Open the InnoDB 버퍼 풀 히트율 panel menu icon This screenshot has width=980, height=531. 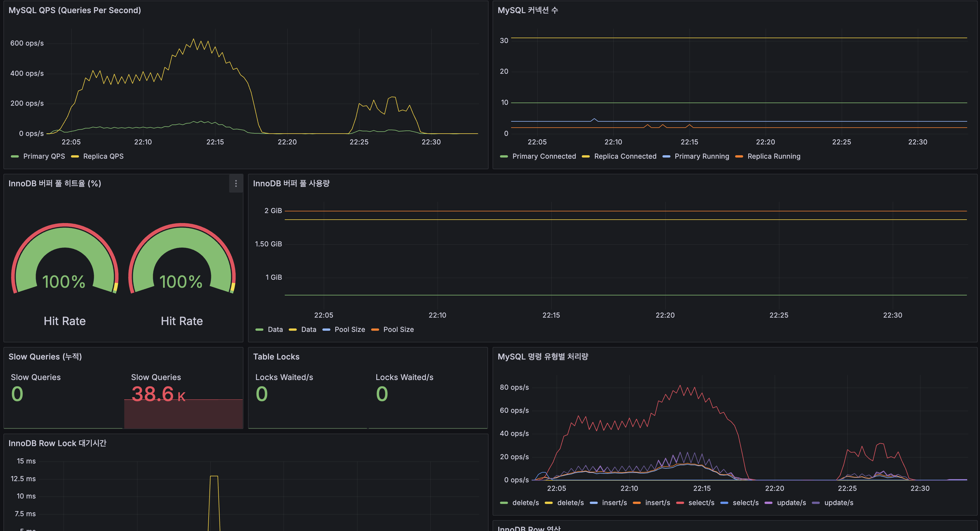click(236, 183)
